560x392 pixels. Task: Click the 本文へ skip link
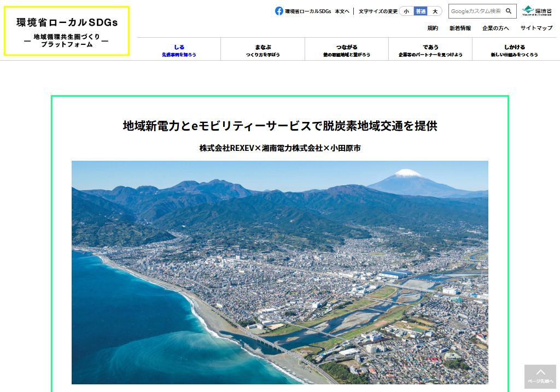(341, 11)
